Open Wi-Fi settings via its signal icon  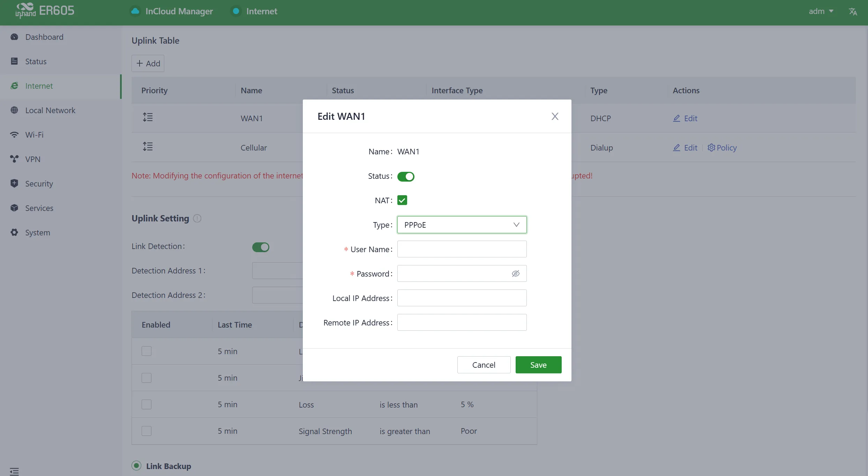14,135
